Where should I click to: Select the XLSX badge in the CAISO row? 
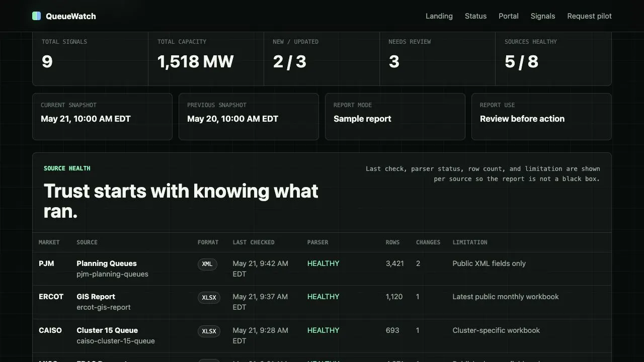[x=209, y=331]
